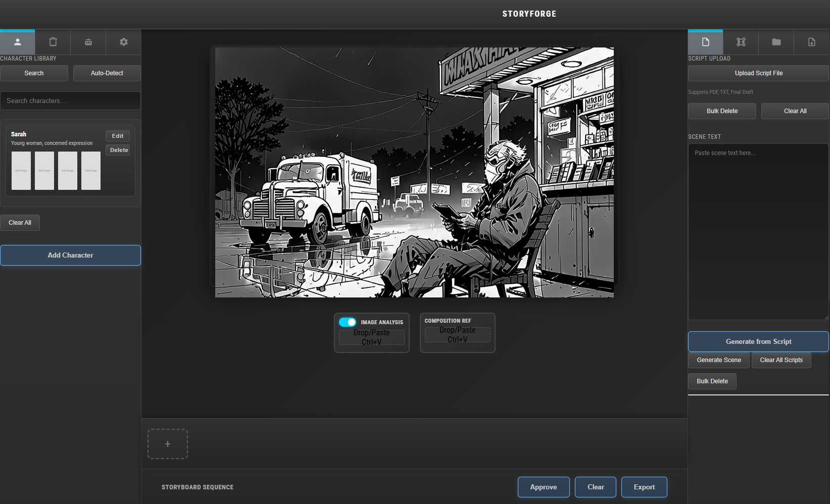Viewport: 830px width, 504px height.
Task: Click the Add Character button
Action: coord(70,256)
